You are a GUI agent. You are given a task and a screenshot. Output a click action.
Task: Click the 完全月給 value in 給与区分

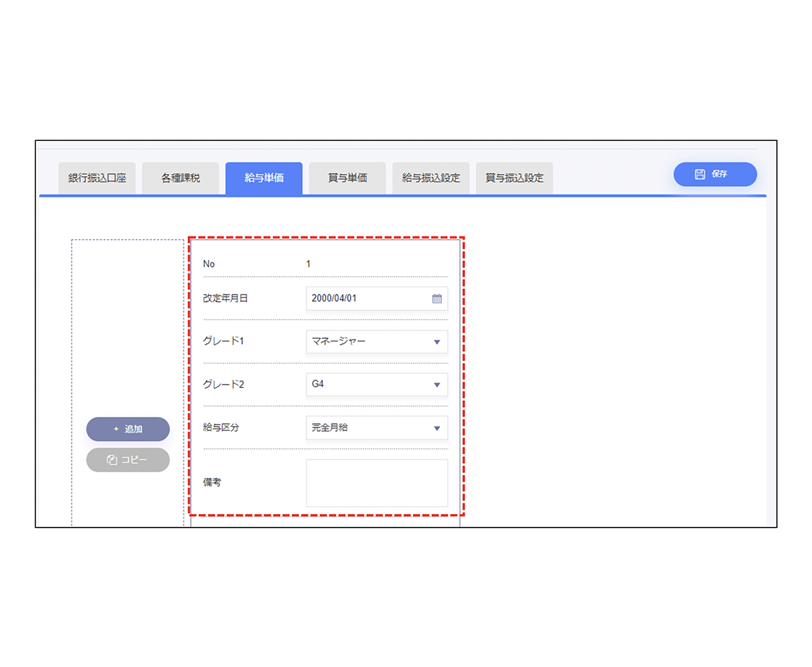coord(330,427)
